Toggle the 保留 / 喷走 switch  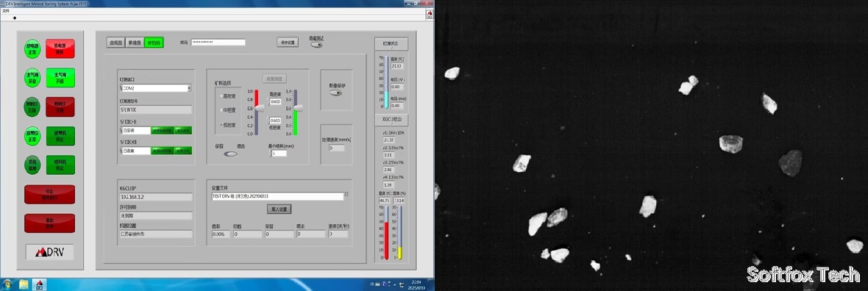click(x=230, y=154)
